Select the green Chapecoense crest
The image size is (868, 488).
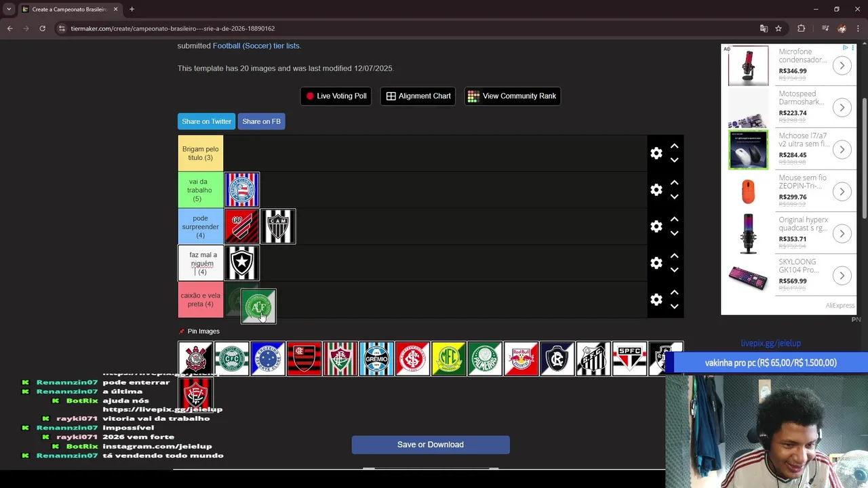[258, 306]
